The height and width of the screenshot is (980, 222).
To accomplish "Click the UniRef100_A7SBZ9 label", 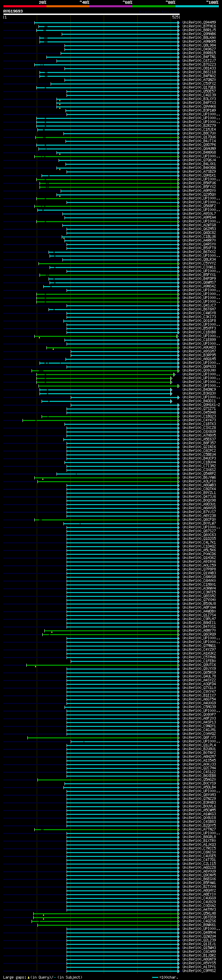I will 199,172.
